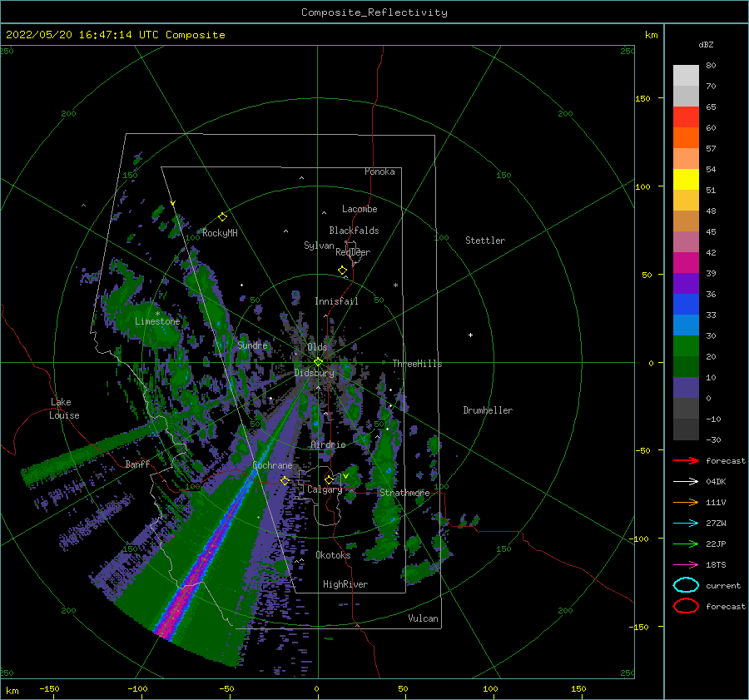This screenshot has height=700, width=749.
Task: Click the red forecast arrow in legend
Action: [x=686, y=460]
